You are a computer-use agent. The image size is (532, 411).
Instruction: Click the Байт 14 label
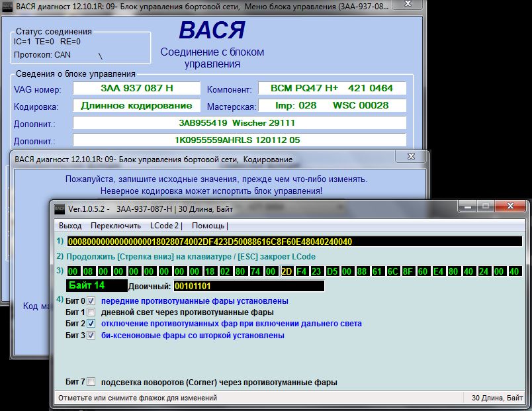click(97, 285)
